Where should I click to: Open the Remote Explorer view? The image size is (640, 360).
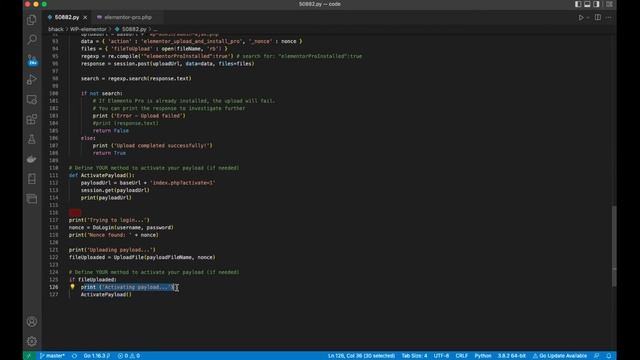[x=31, y=100]
